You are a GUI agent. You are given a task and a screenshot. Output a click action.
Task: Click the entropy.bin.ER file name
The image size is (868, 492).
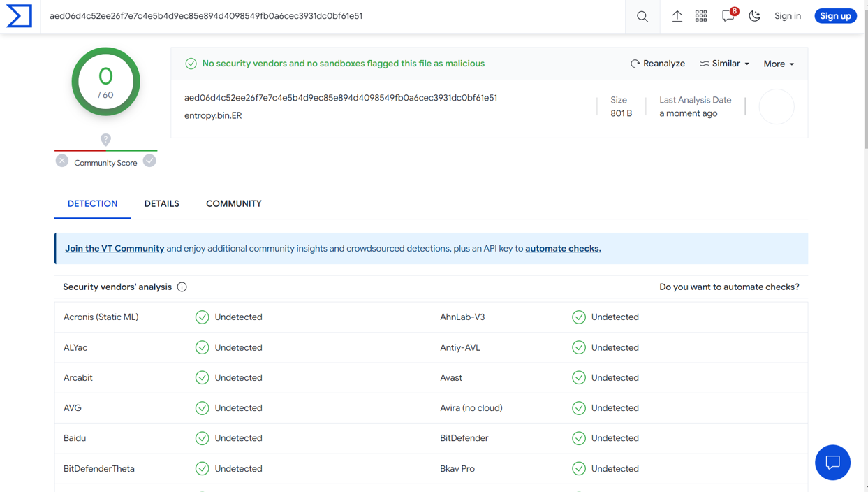pyautogui.click(x=213, y=115)
